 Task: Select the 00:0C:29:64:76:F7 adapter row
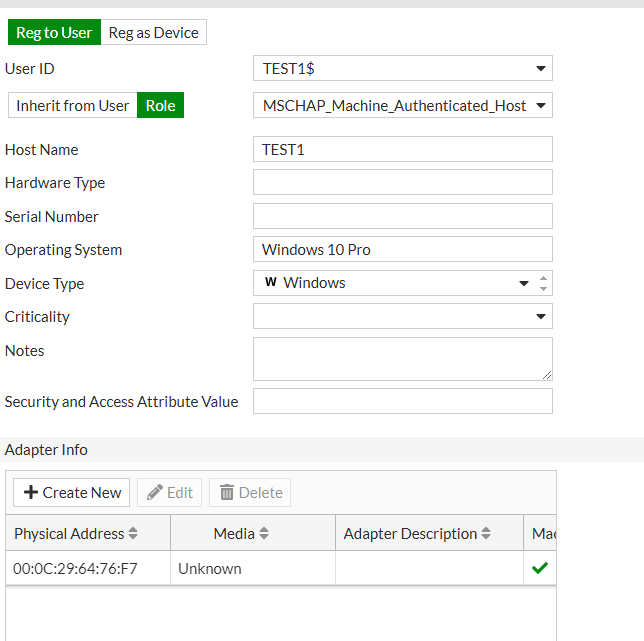pos(76,568)
